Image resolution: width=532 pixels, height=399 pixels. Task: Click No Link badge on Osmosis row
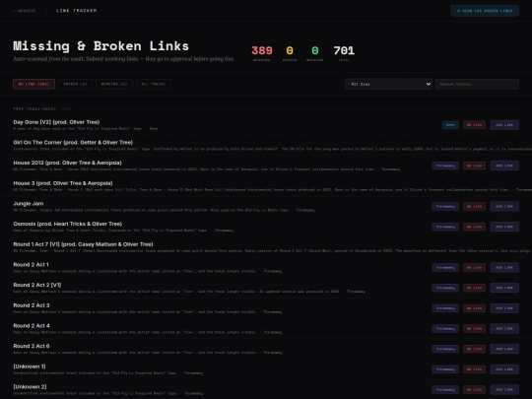tap(474, 227)
